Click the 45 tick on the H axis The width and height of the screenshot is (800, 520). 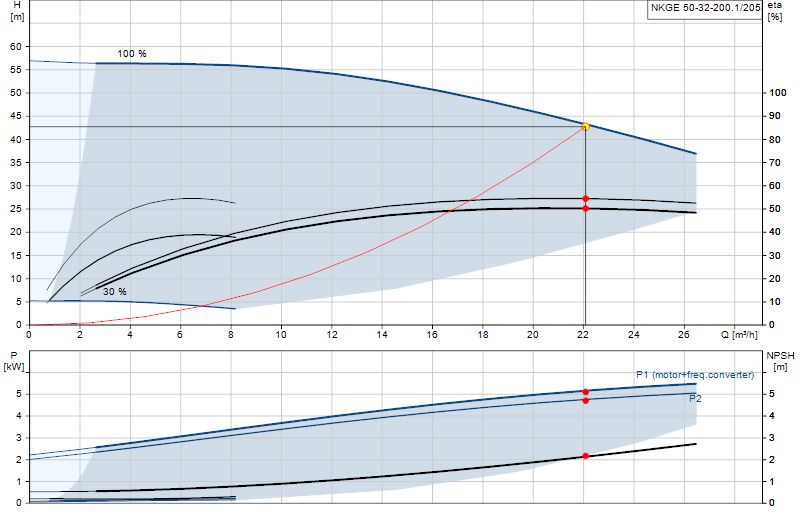click(x=16, y=116)
